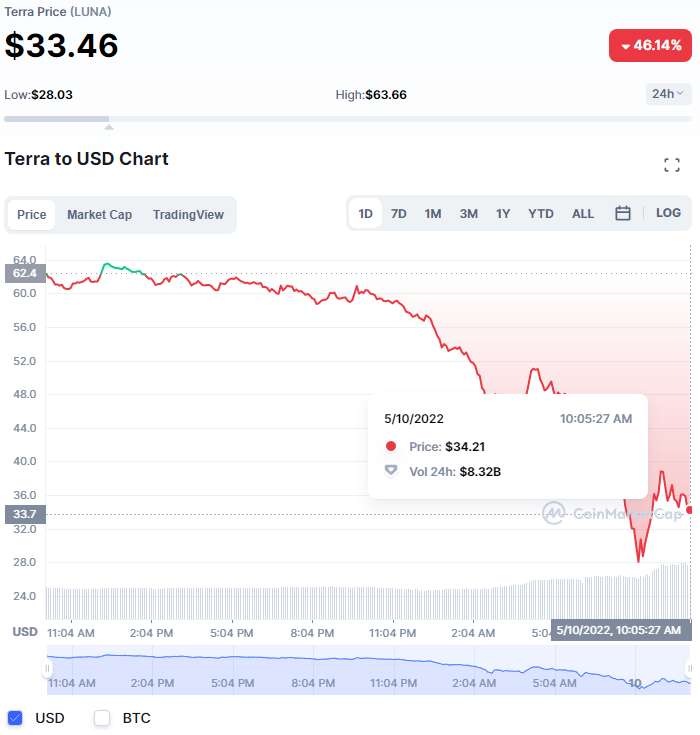Switch to the TradingView tab
The height and width of the screenshot is (735, 700).
[188, 215]
